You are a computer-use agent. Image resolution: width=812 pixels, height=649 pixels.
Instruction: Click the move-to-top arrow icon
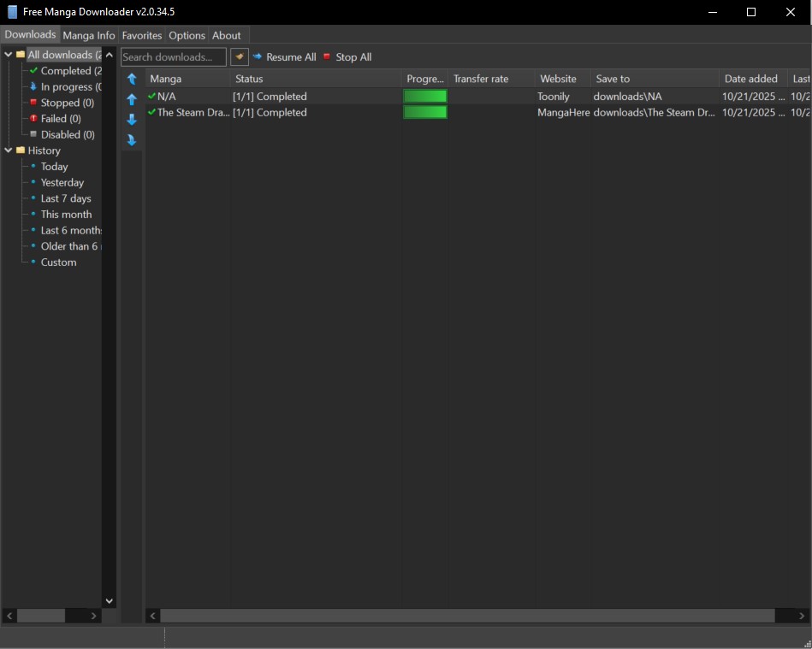132,79
